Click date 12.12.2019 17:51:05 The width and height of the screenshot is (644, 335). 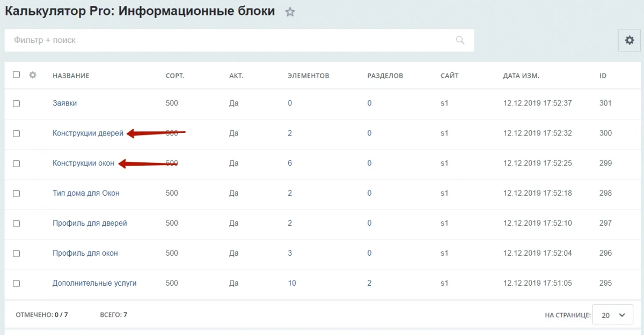pos(538,283)
